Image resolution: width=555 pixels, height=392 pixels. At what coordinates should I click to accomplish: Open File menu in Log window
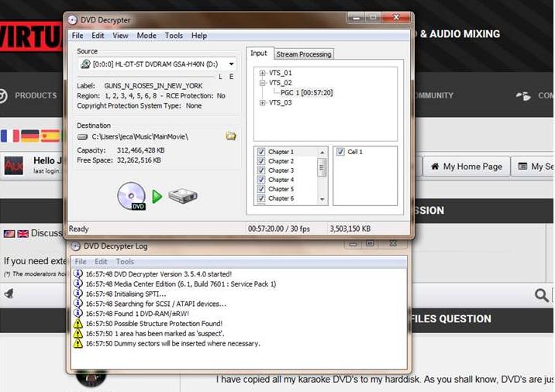tap(81, 261)
